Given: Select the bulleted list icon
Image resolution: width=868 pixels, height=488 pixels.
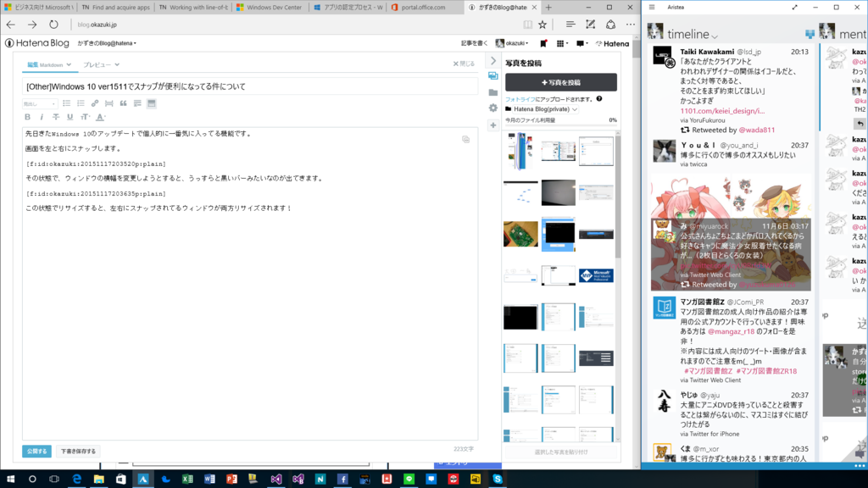Looking at the screenshot, I should click(x=67, y=103).
